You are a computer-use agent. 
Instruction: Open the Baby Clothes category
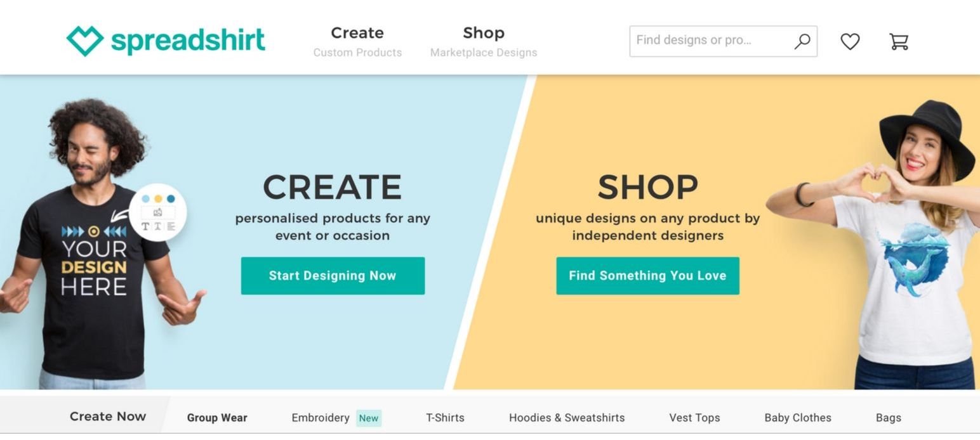[x=797, y=418]
